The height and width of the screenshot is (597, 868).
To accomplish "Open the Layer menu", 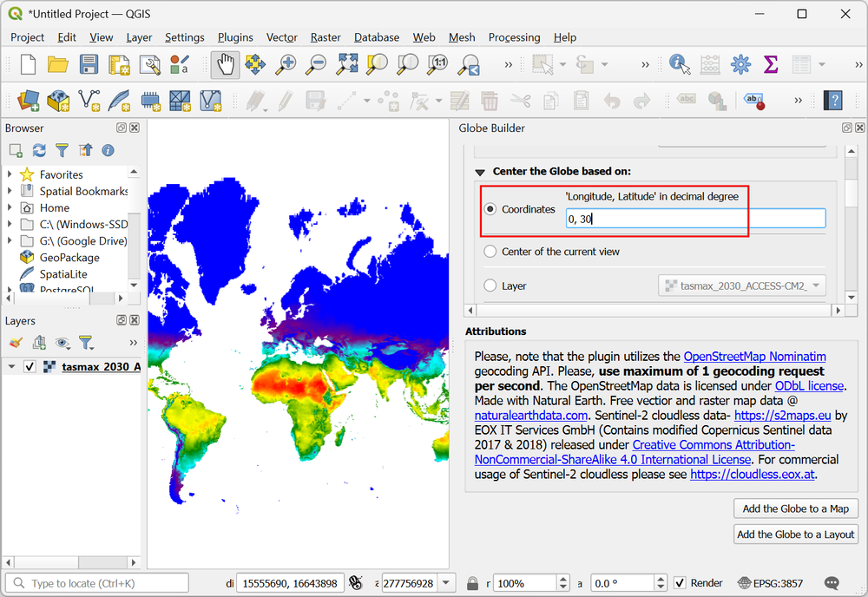I will (139, 37).
